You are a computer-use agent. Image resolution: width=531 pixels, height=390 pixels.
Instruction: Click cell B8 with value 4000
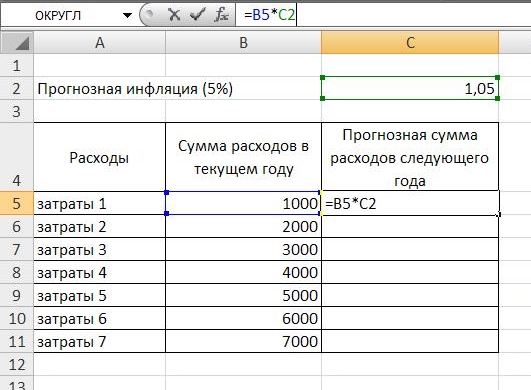click(243, 273)
